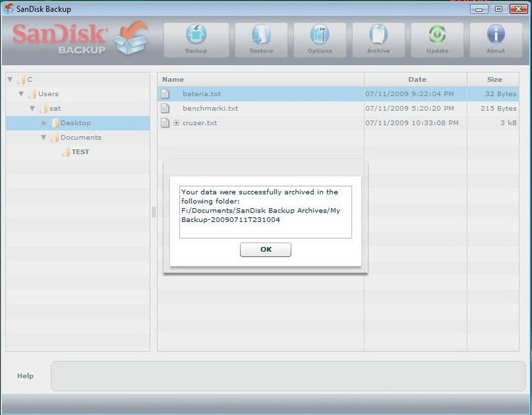Sort files by Name column header

pyautogui.click(x=261, y=80)
